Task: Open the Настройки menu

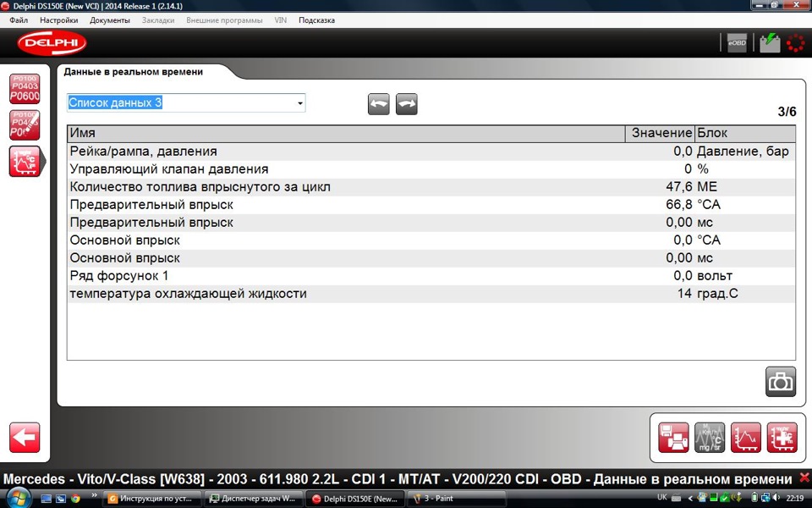Action: tap(59, 20)
